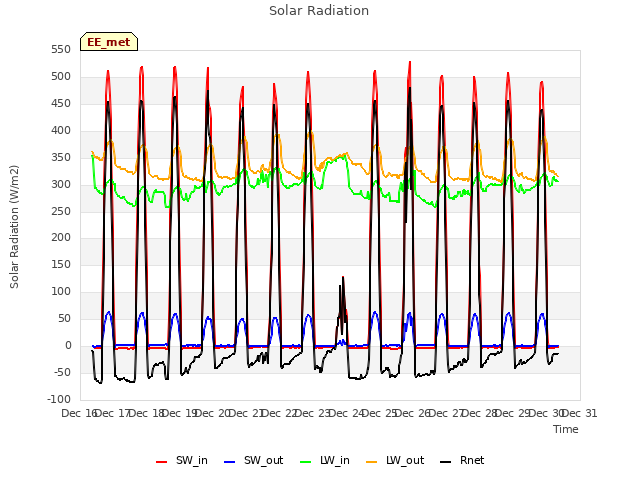Click the green LW_in legend swatch
The height and width of the screenshot is (480, 640).
[x=306, y=462]
